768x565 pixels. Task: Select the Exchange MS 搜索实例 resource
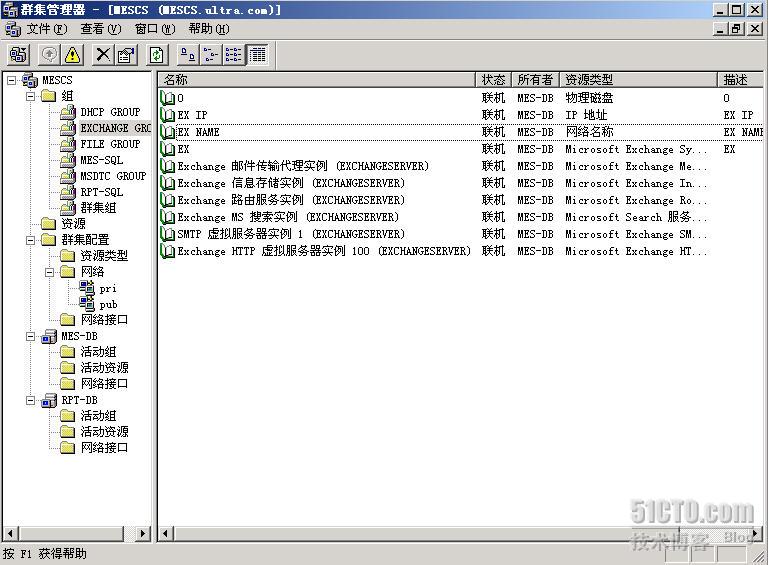(x=288, y=217)
